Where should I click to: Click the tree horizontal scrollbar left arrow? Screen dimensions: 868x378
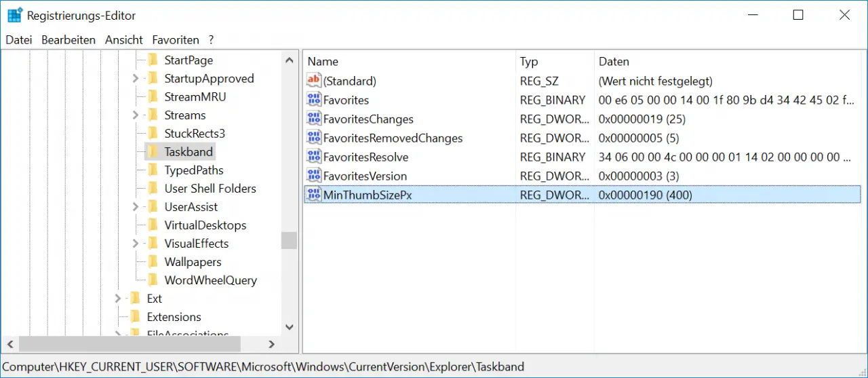[10, 344]
